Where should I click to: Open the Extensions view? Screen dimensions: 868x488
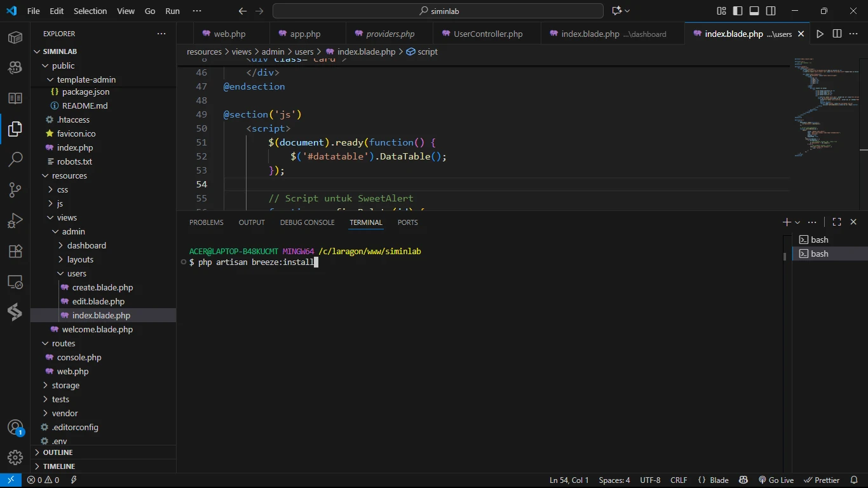(x=15, y=251)
